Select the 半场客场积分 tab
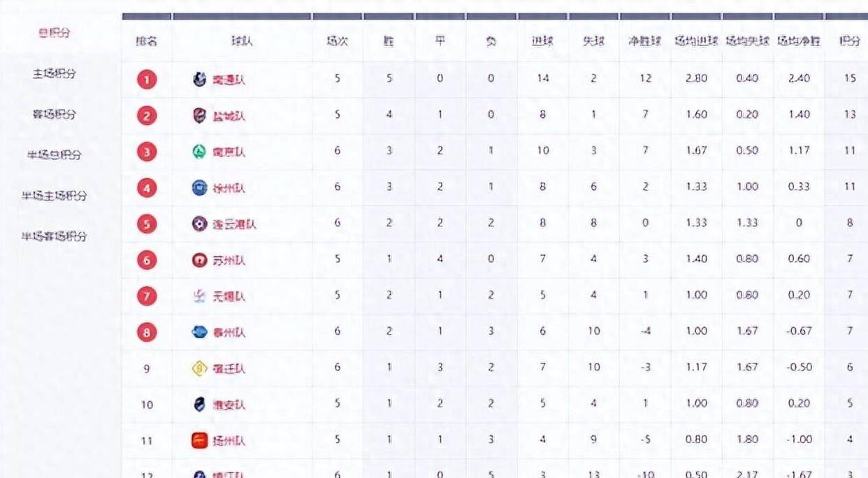 pos(55,236)
